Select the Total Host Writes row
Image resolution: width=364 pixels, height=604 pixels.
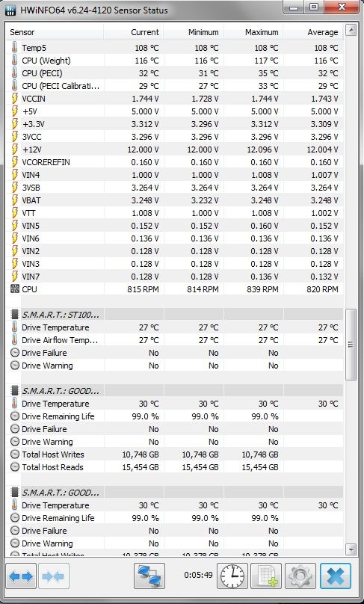point(174,454)
